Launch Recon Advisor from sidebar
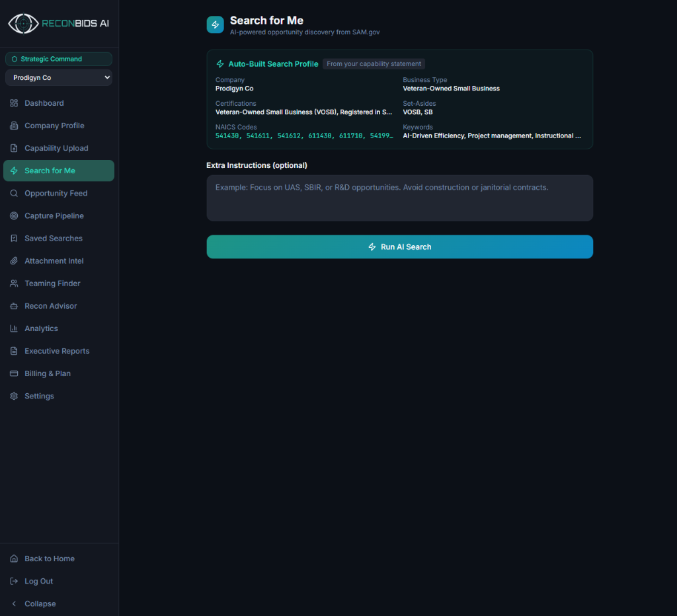The width and height of the screenshot is (677, 616). (x=59, y=306)
